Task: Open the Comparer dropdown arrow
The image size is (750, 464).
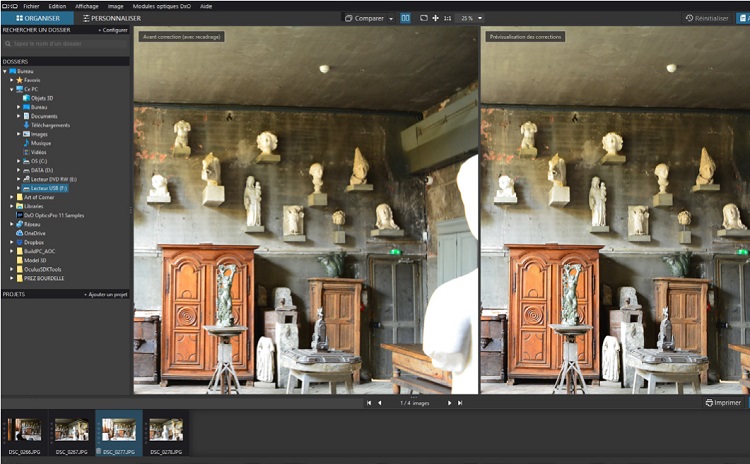Action: 391,18
